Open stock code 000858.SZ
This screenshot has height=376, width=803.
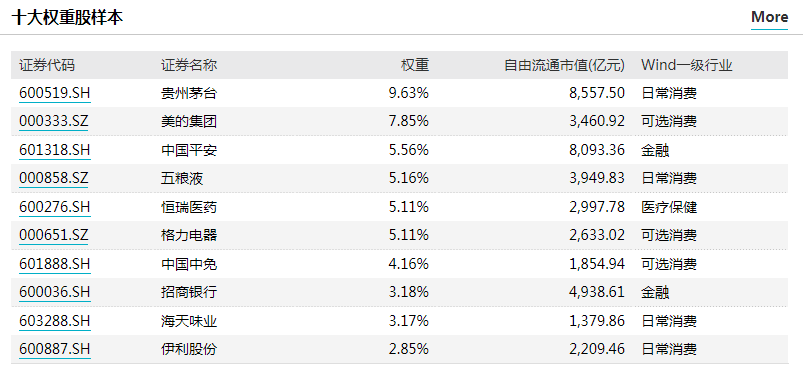pyautogui.click(x=54, y=178)
